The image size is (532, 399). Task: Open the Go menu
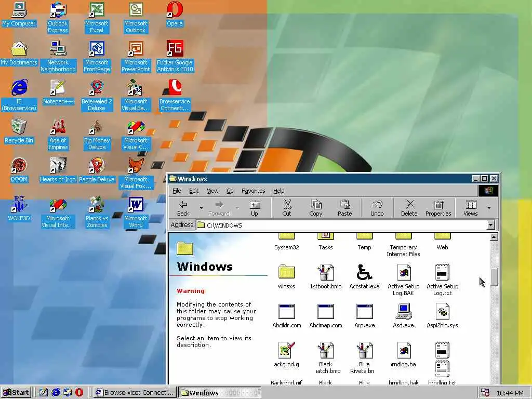[230, 191]
